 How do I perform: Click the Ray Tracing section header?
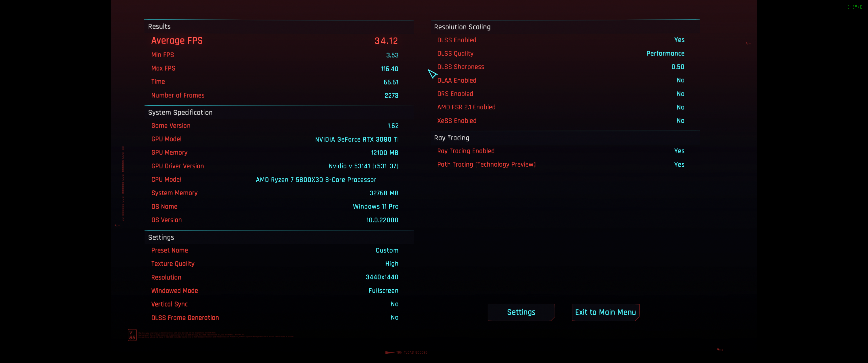pos(451,138)
